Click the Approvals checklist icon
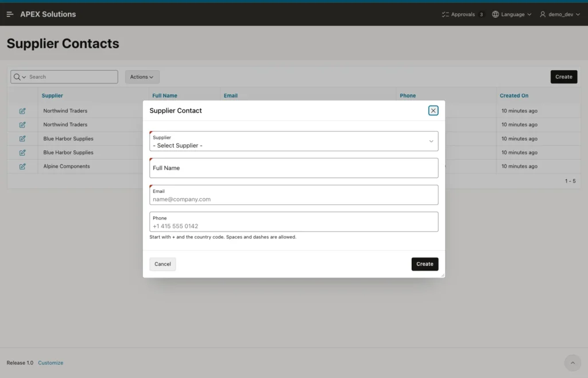The image size is (588, 378). click(x=445, y=14)
